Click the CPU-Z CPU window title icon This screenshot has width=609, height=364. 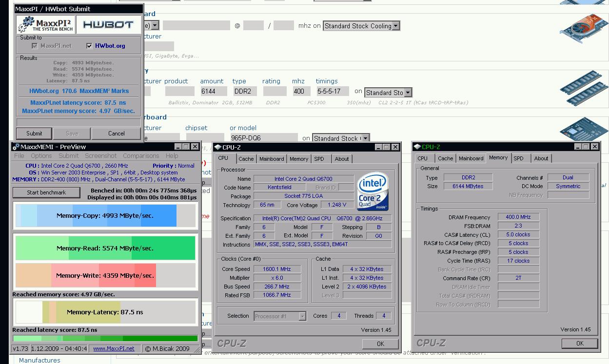click(x=218, y=147)
